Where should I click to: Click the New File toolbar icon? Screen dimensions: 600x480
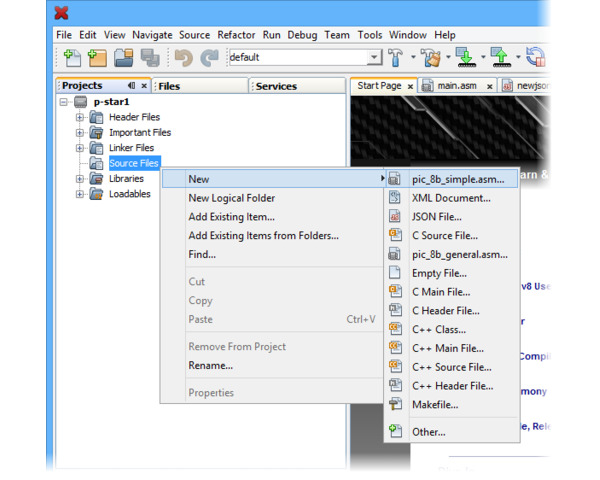(71, 58)
